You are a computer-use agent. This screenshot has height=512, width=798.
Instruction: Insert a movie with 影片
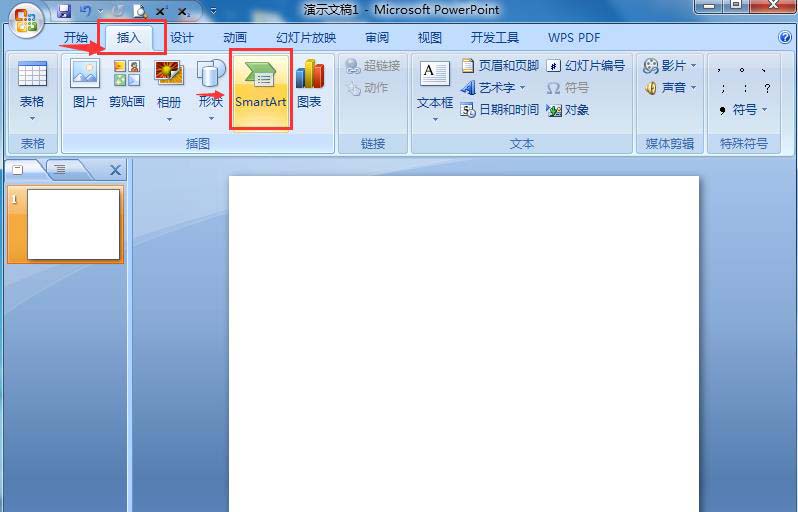pyautogui.click(x=666, y=66)
